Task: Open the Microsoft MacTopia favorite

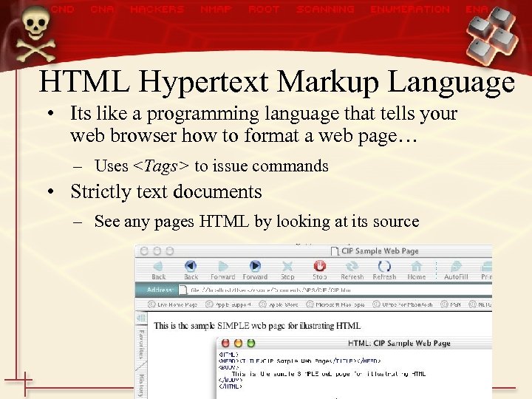Action: point(335,304)
